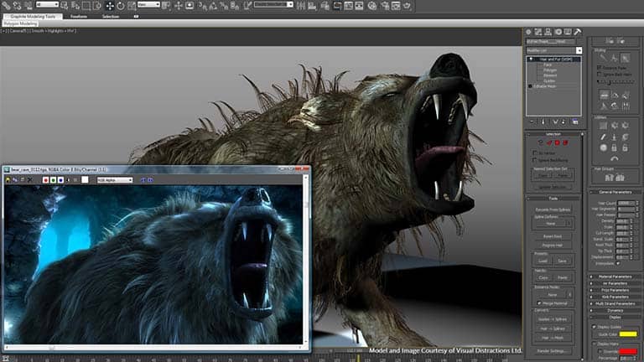
Task: Select the Rotate tool in the main toolbar
Action: (121, 6)
